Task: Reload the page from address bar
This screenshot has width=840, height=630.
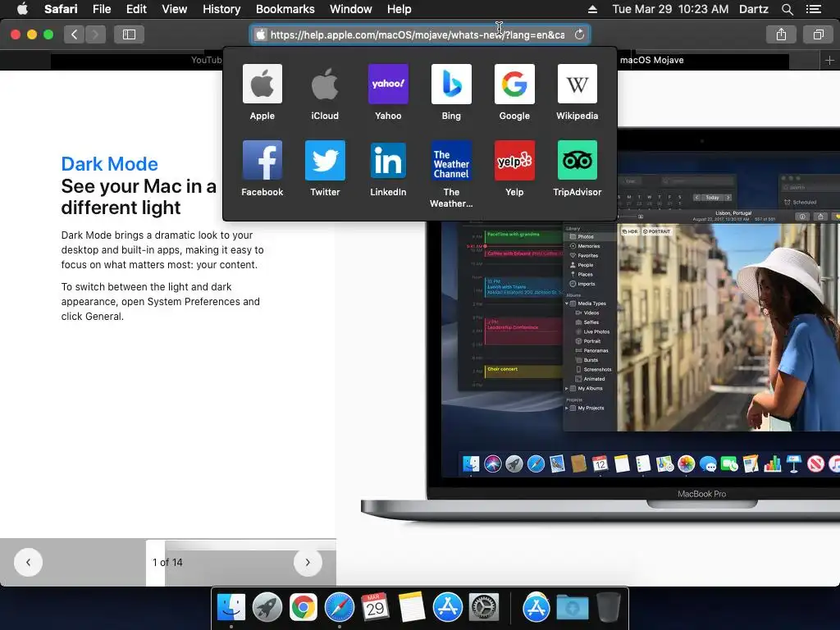Action: click(x=579, y=34)
